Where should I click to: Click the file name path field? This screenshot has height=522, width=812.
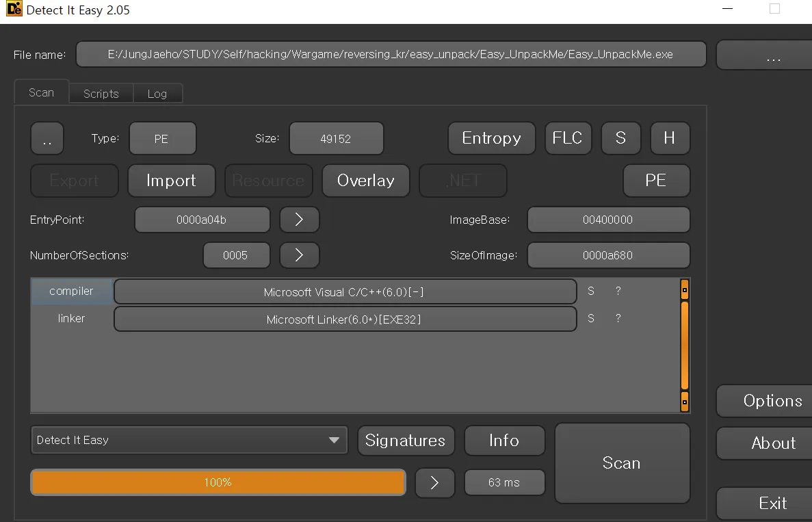coord(391,54)
